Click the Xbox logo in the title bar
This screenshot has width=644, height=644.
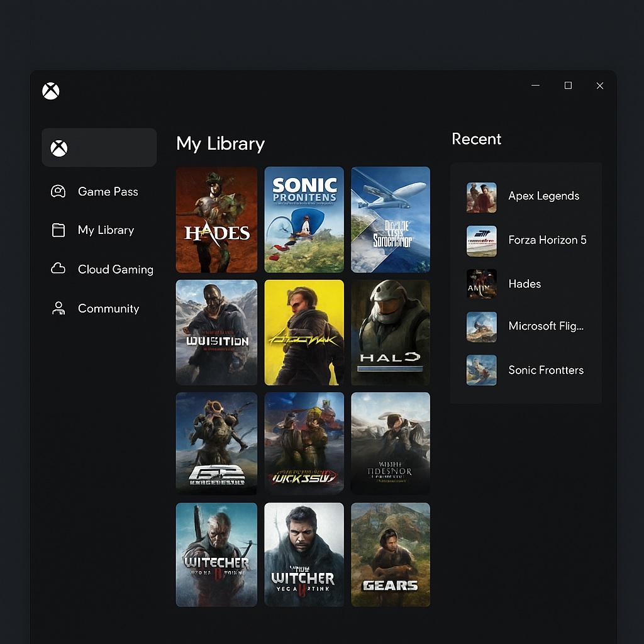[x=51, y=91]
